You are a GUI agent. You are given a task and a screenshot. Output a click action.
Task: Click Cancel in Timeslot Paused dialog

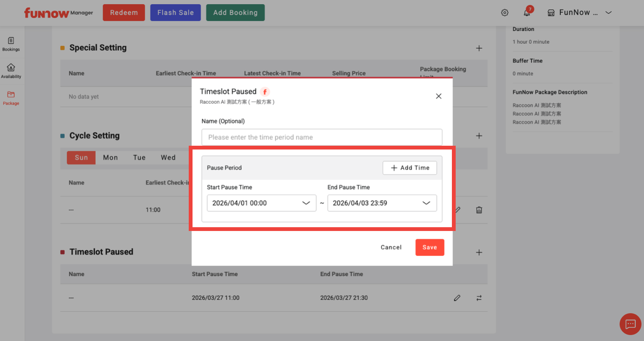[391, 247]
